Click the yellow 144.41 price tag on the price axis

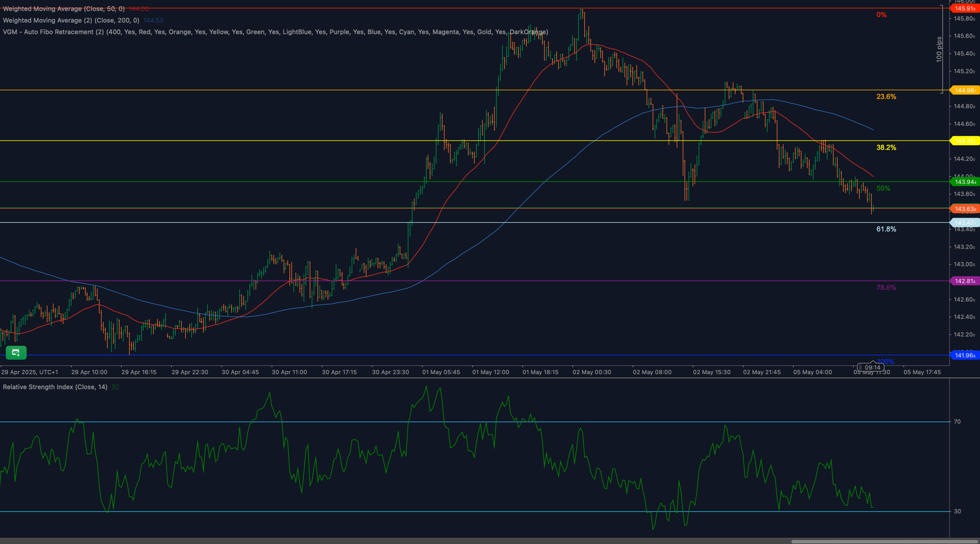[965, 141]
